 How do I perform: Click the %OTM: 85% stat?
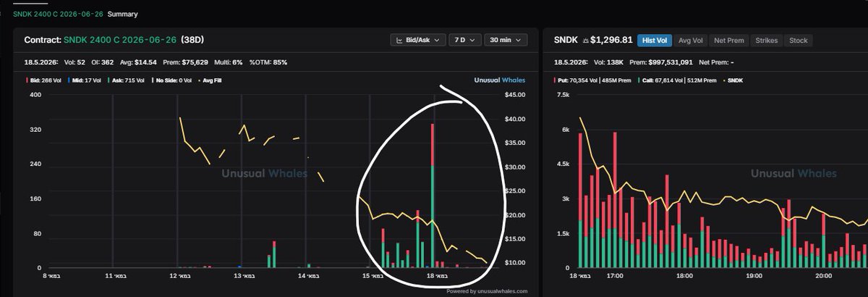coord(268,62)
